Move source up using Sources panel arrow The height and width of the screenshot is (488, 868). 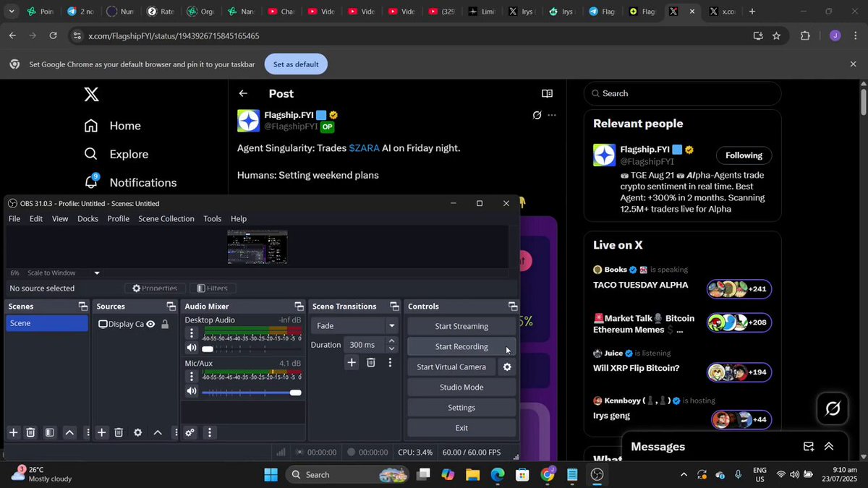click(x=158, y=432)
